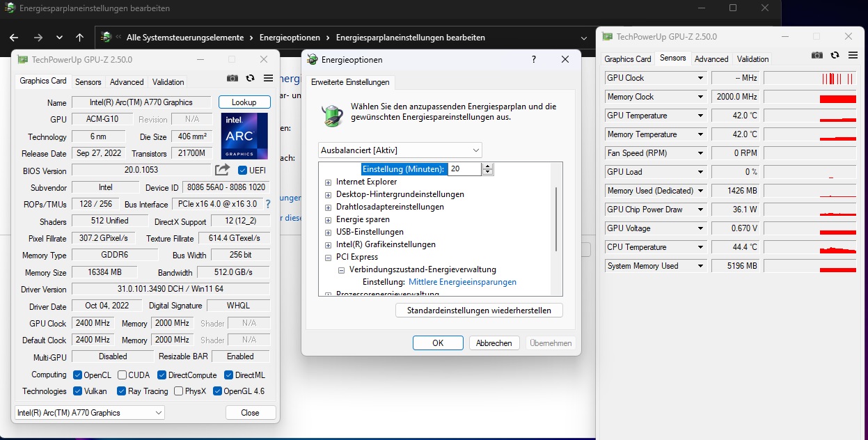Click the battery icon in Energieoptionen dialog
The height and width of the screenshot is (440, 868).
(332, 114)
